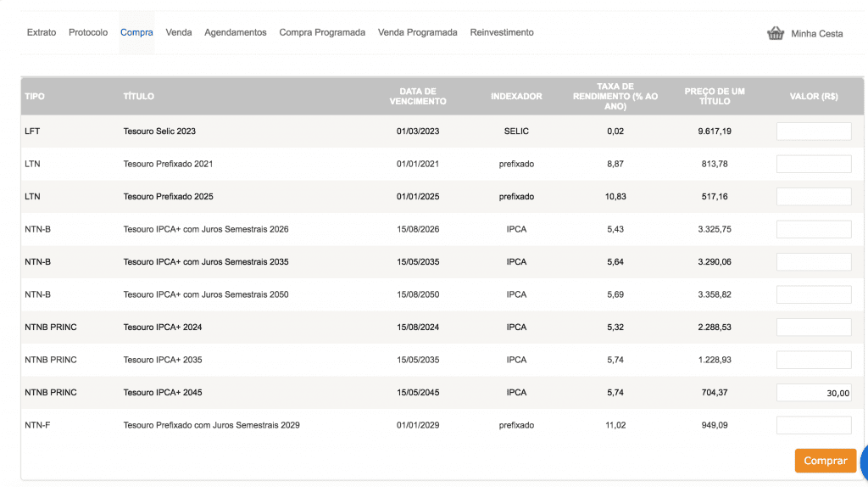This screenshot has width=868, height=487.
Task: Click the maturity date 15/08/2024
Action: pos(417,327)
